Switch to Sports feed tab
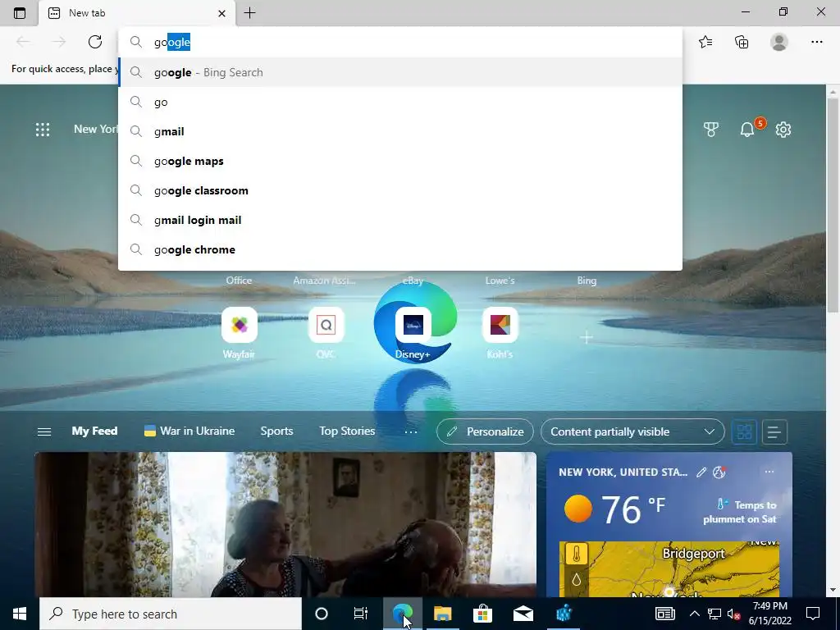840x630 pixels. tap(276, 431)
